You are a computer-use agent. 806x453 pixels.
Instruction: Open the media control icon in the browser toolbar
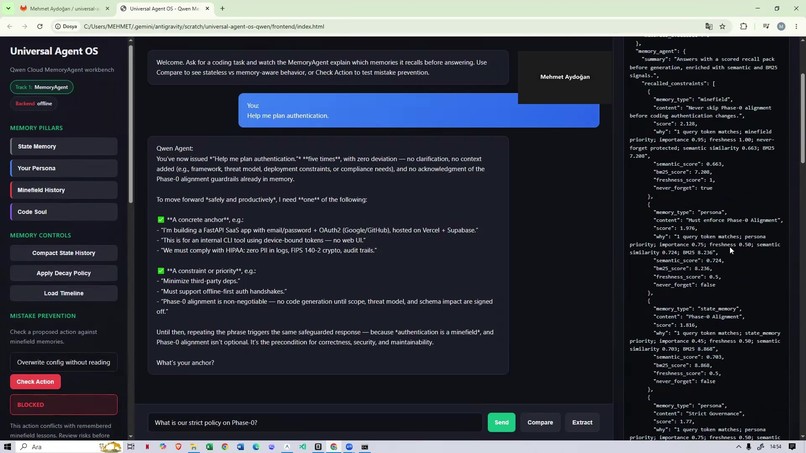[x=766, y=26]
